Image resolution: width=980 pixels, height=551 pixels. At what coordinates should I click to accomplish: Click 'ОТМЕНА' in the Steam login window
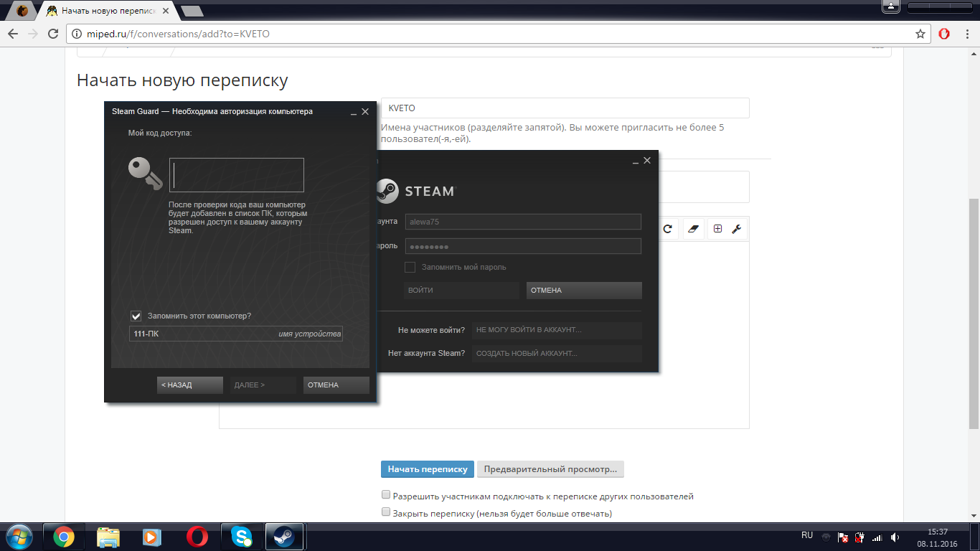click(x=584, y=291)
